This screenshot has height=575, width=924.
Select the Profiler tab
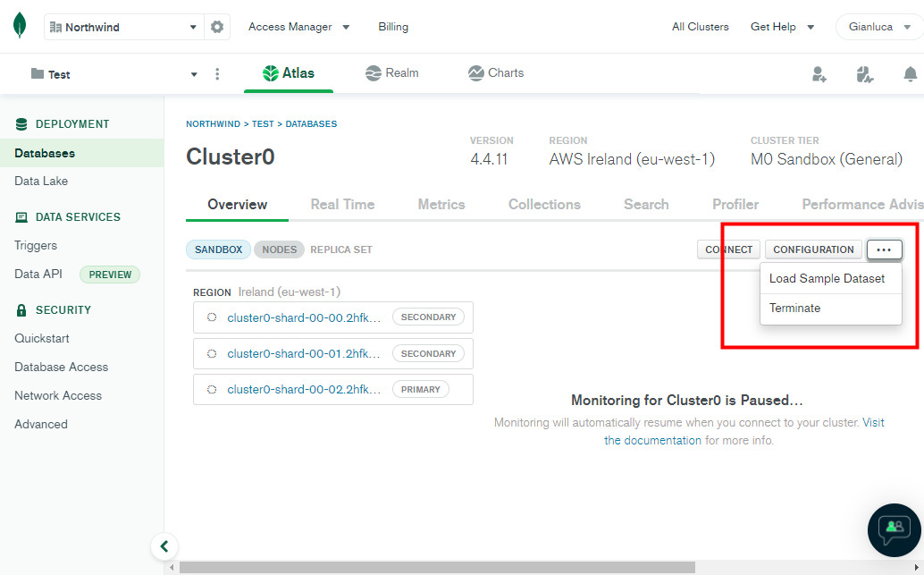pyautogui.click(x=735, y=205)
